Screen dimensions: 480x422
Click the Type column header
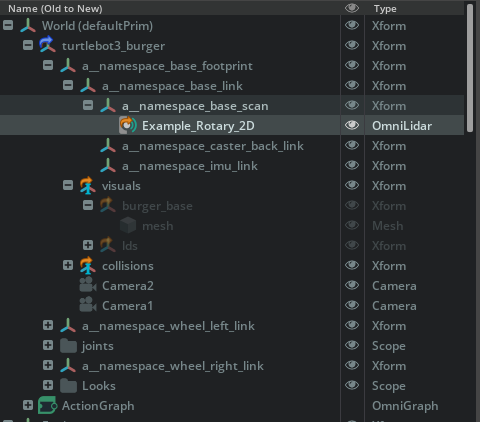click(385, 8)
